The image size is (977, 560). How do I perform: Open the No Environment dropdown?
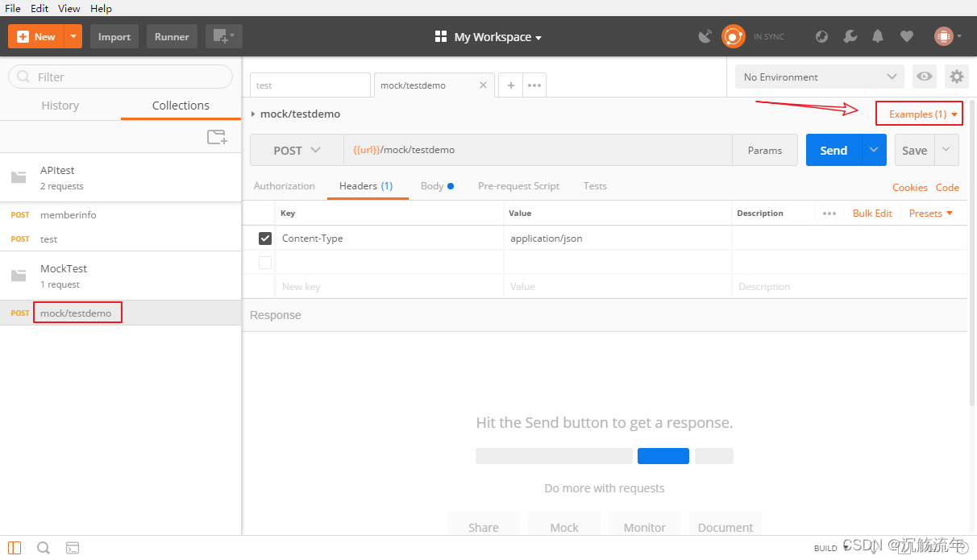pos(820,77)
